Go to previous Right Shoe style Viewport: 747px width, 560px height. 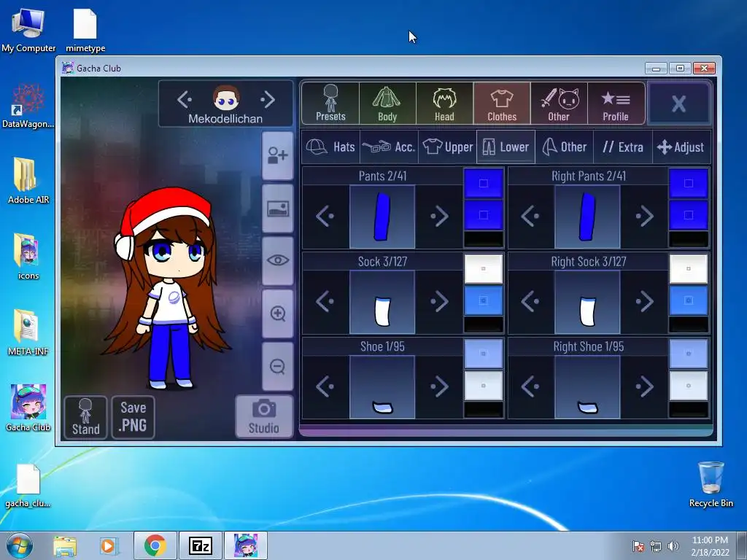tap(530, 386)
